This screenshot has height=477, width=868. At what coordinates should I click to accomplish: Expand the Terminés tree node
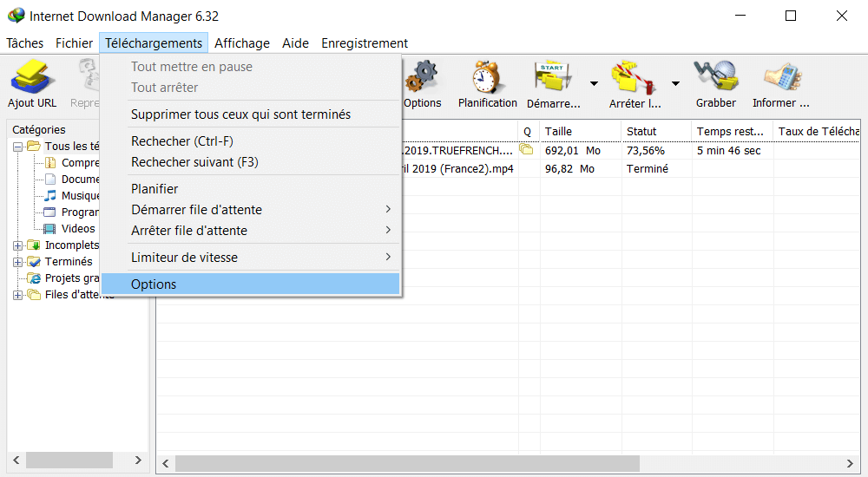17,262
